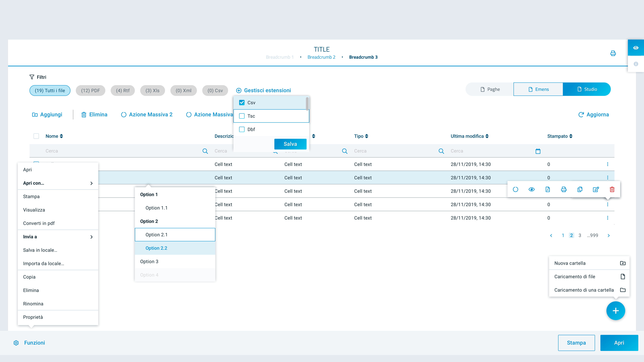Click the search icon left of Tipo Cerca field

click(x=344, y=151)
